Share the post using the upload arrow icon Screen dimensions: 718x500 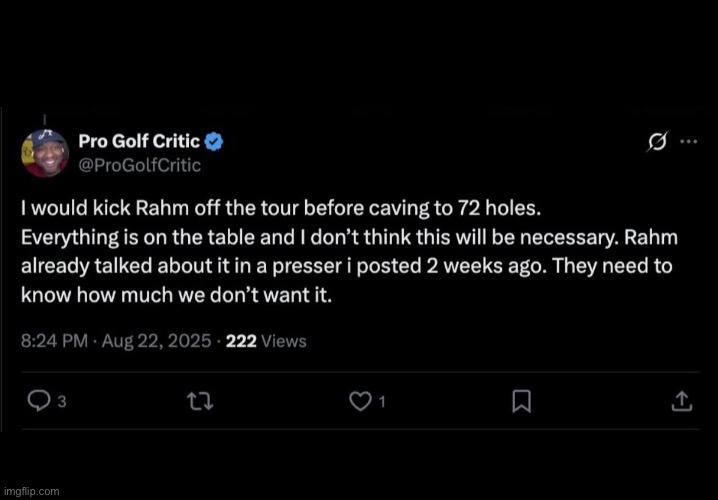point(680,401)
